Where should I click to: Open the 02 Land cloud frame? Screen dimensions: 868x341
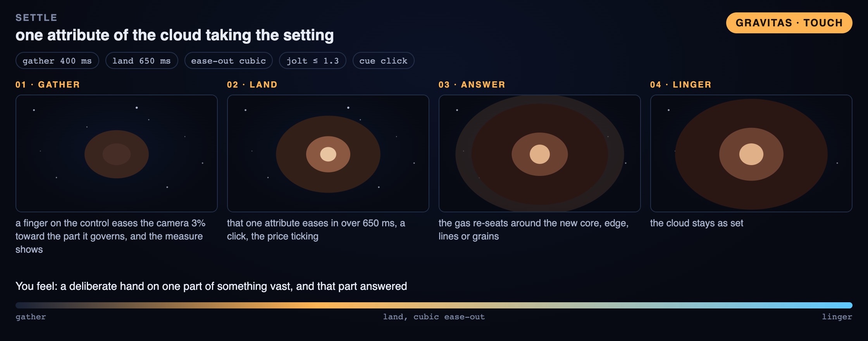coord(328,153)
